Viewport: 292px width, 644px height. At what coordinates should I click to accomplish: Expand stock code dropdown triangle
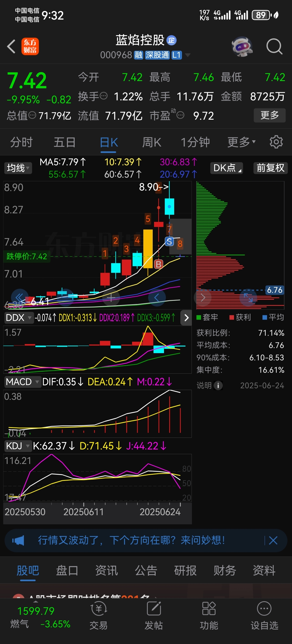(x=188, y=55)
